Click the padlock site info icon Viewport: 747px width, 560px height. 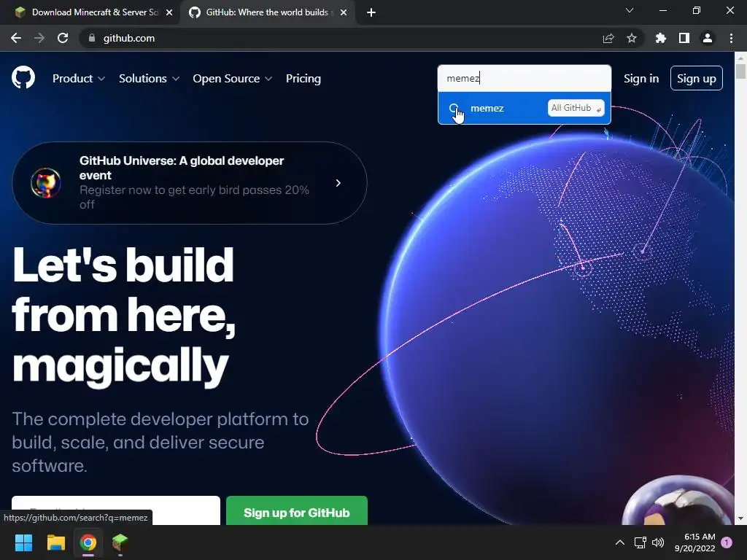(92, 38)
